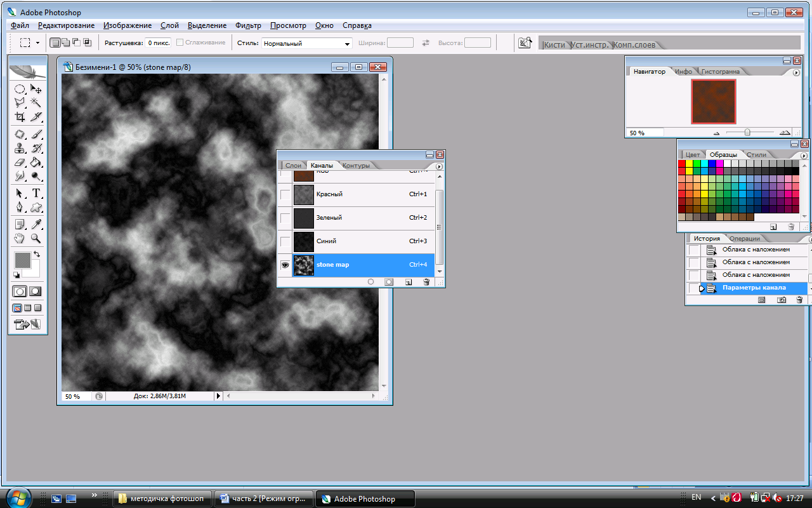Select the Clone Stamp tool
Screen dimensions: 812x508
20,148
